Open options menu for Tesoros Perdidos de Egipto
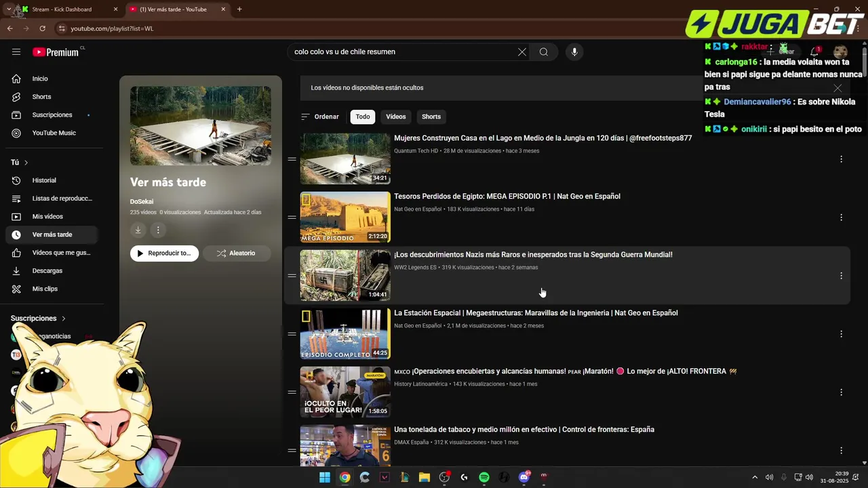This screenshot has width=868, height=488. click(841, 218)
